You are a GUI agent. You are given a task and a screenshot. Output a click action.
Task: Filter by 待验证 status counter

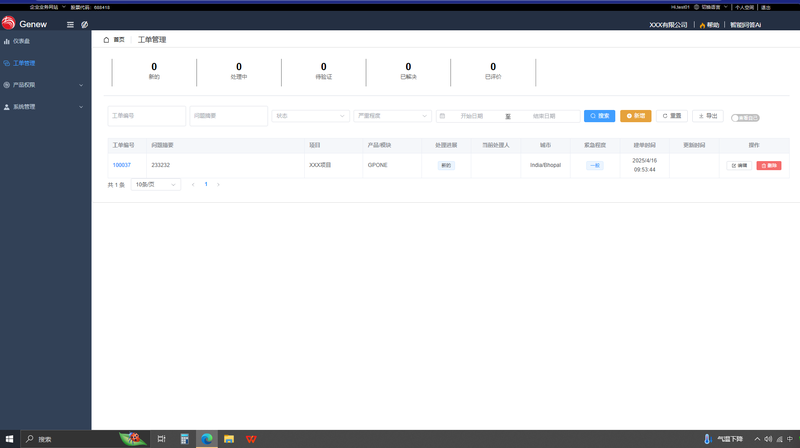pyautogui.click(x=323, y=71)
